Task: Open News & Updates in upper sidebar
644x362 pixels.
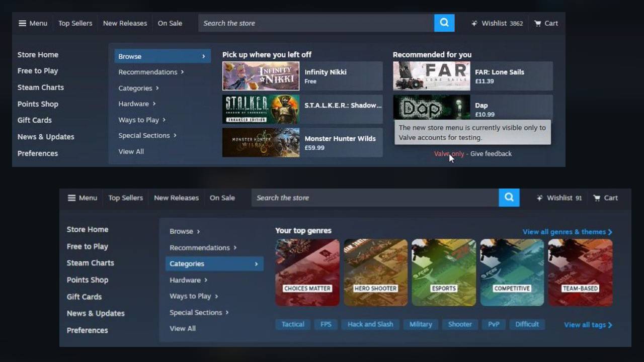Action: click(46, 136)
